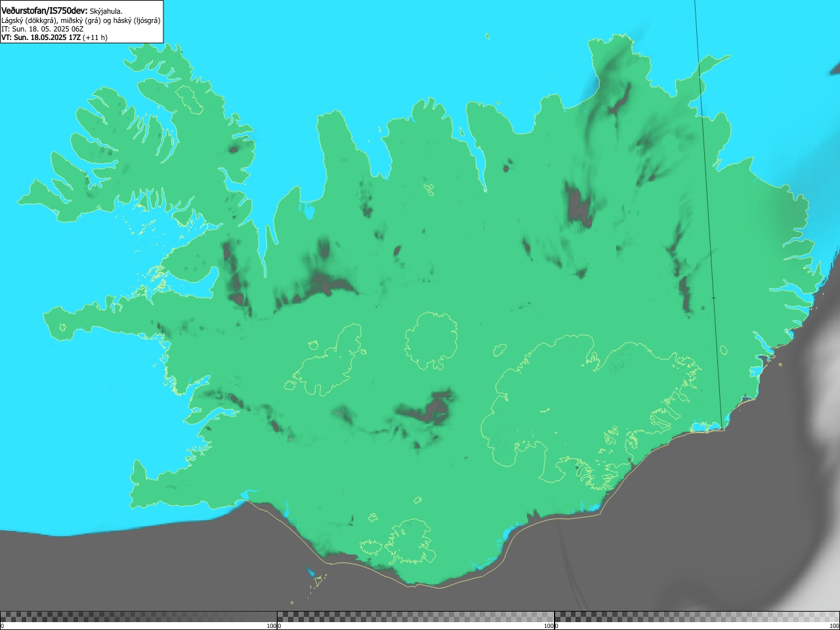Click the medium gray mid-cloud color scale bar
This screenshot has width=840, height=630.
pyautogui.click(x=415, y=616)
